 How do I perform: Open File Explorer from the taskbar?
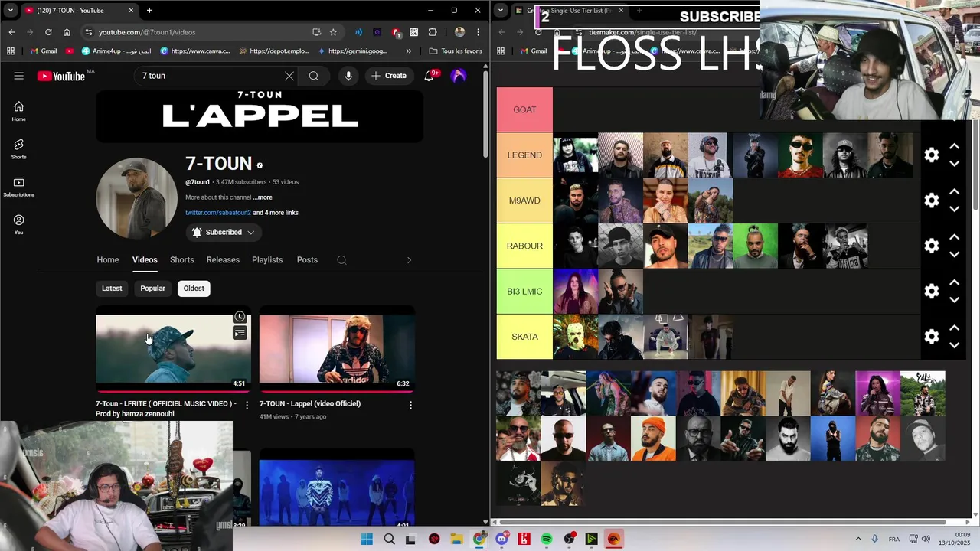pyautogui.click(x=457, y=540)
